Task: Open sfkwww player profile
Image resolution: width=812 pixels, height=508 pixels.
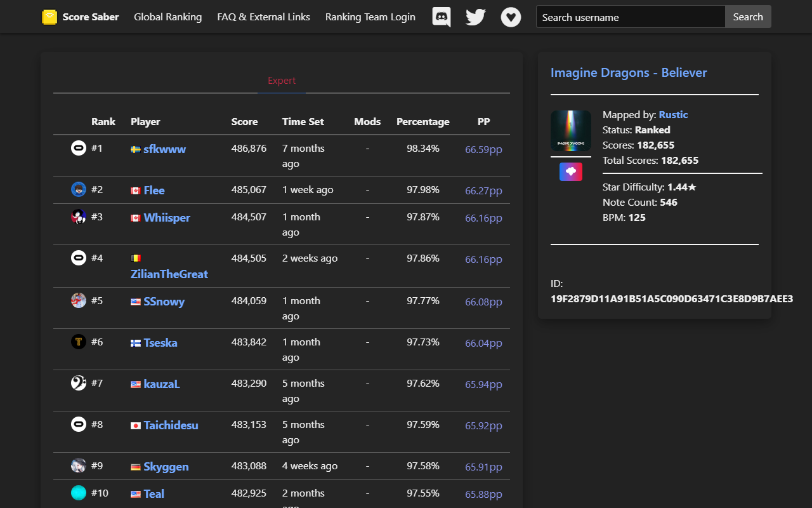Action: coord(165,149)
